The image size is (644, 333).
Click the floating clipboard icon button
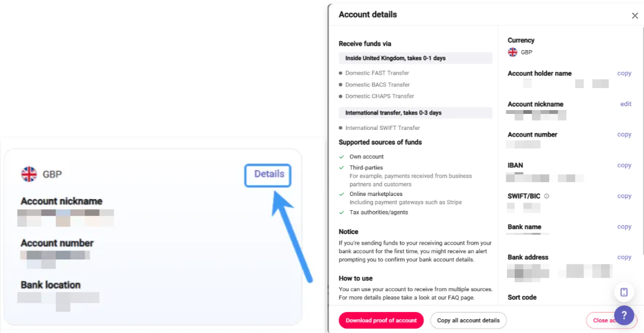click(624, 292)
